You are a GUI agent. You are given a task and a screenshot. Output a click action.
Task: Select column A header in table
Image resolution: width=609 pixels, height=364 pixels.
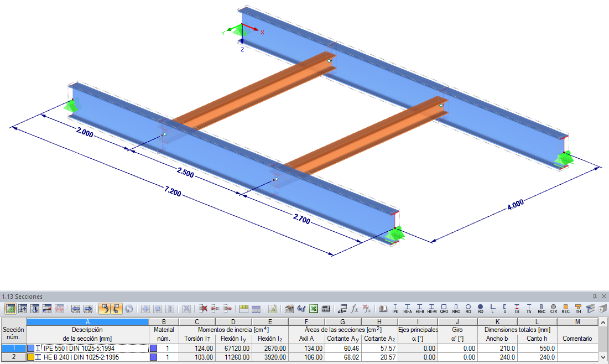[x=87, y=321]
